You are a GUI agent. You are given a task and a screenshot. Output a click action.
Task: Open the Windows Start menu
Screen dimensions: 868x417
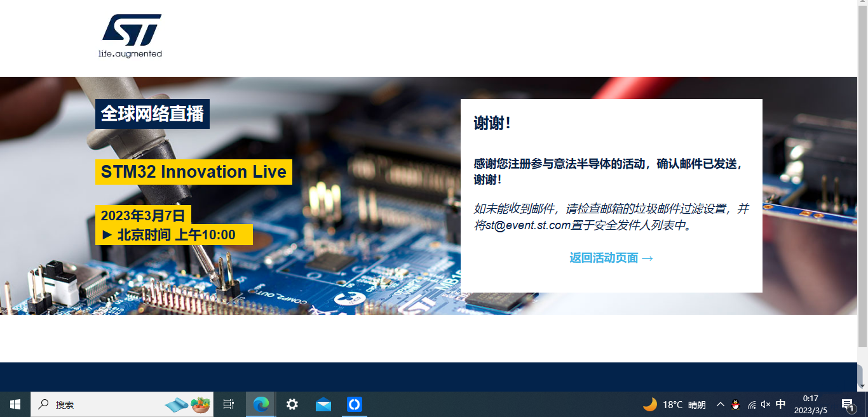(15, 404)
